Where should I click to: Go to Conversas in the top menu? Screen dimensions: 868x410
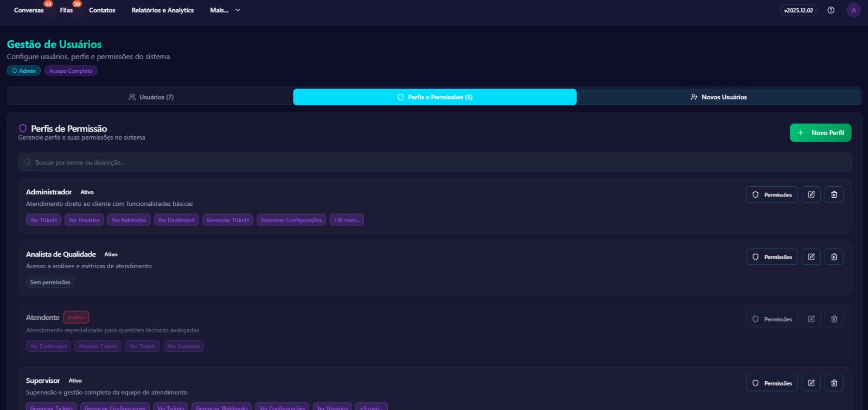click(29, 10)
